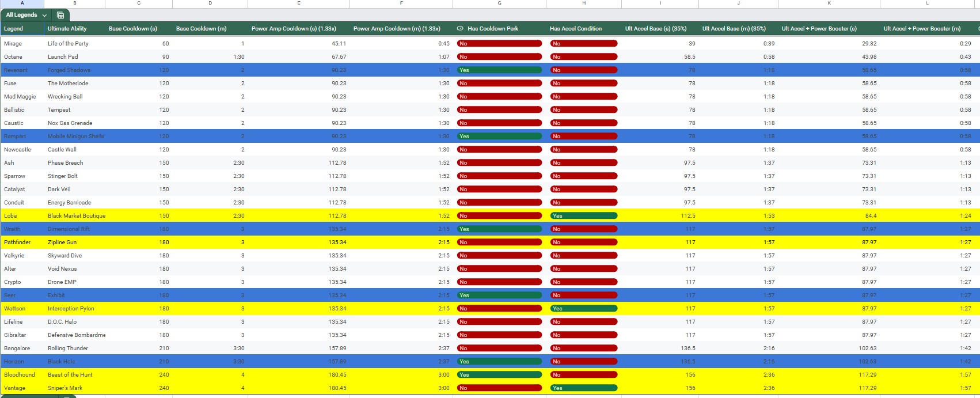The width and height of the screenshot is (980, 398).
Task: Open Pathfinder's Has Accel Condition chip
Action: point(584,242)
